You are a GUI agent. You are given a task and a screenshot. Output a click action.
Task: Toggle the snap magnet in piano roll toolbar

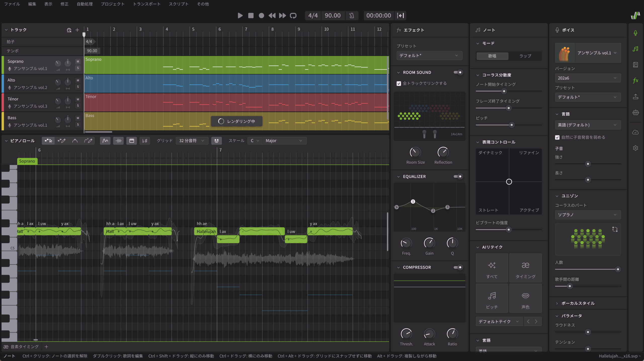217,140
